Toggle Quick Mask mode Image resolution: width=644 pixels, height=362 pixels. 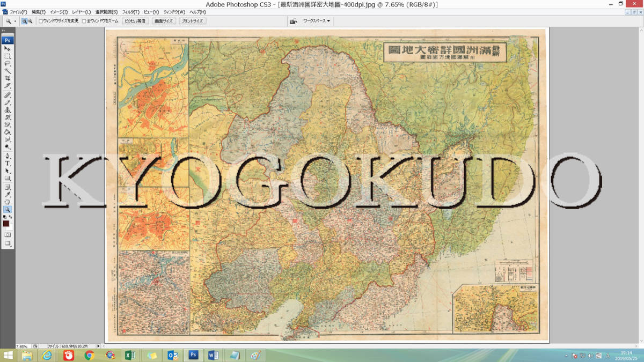8,234
